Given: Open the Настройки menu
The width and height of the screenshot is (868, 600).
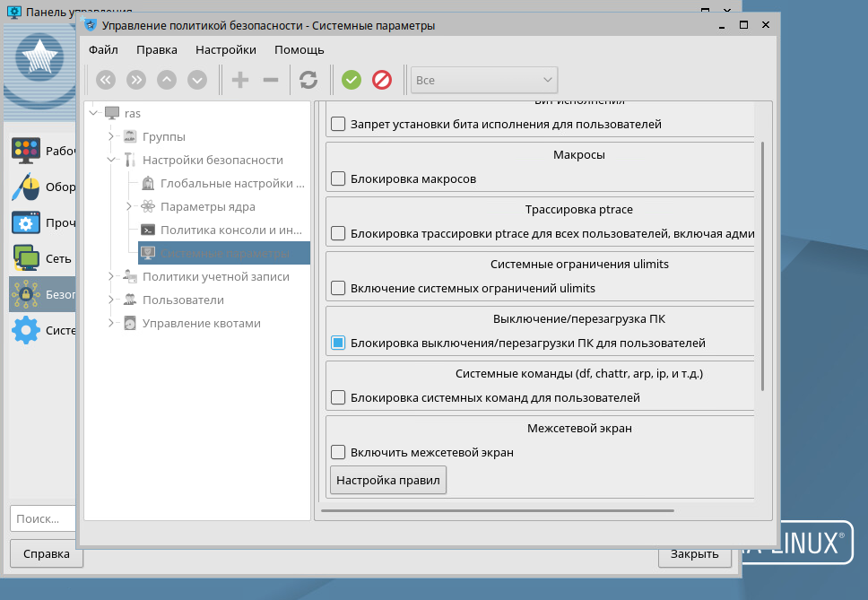Looking at the screenshot, I should click(x=226, y=49).
